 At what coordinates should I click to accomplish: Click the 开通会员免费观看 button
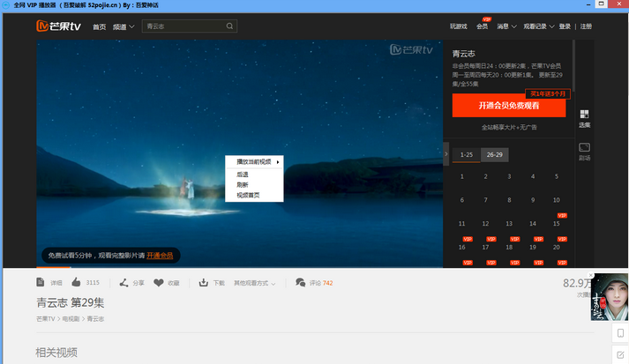pyautogui.click(x=509, y=106)
